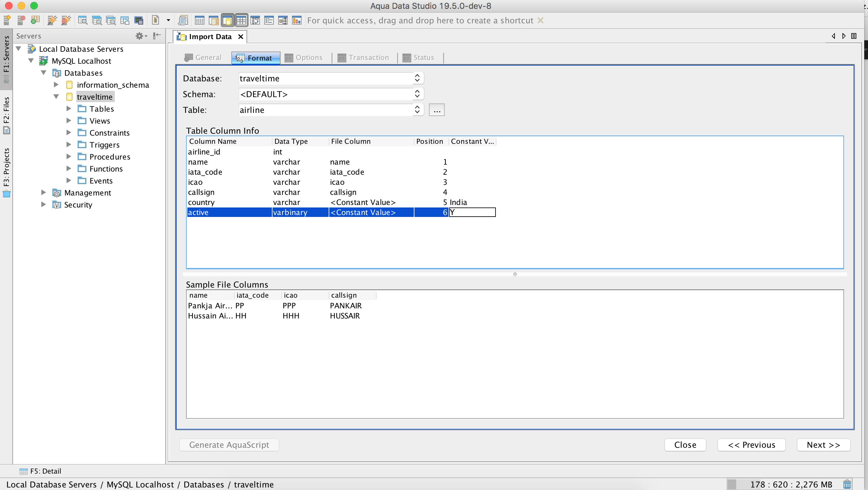Click the split-pane divider handle dot
868x490 pixels.
[514, 274]
